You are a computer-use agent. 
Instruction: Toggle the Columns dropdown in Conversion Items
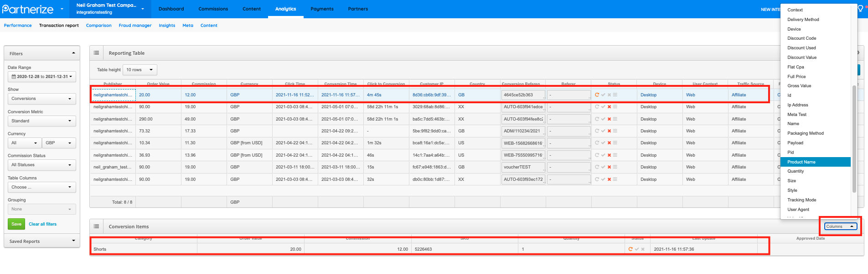pyautogui.click(x=840, y=227)
